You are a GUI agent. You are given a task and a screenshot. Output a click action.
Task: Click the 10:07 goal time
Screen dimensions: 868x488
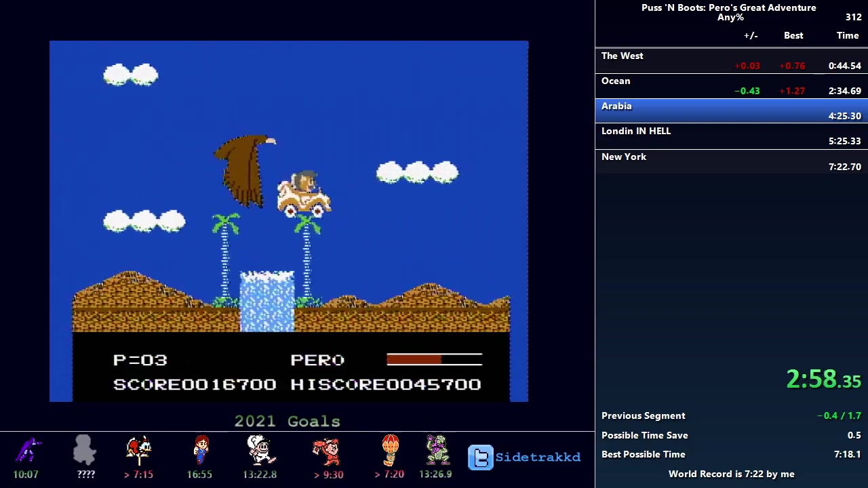(26, 474)
